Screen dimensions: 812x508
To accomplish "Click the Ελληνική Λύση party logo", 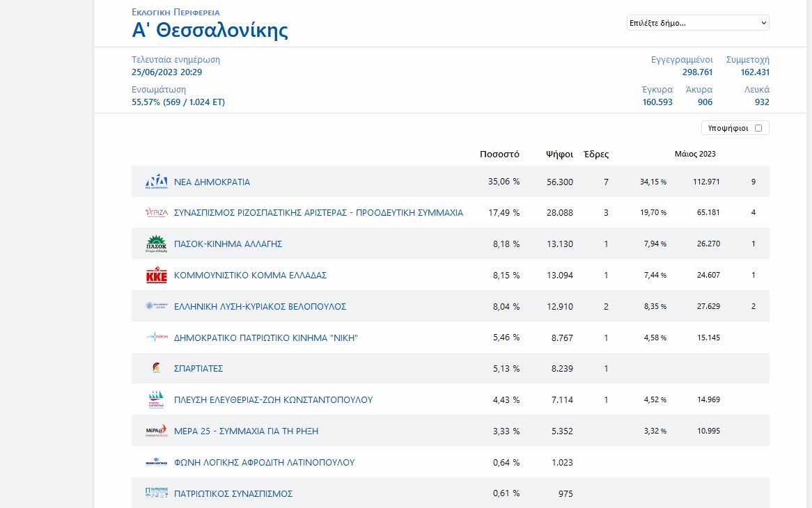I will tap(157, 306).
